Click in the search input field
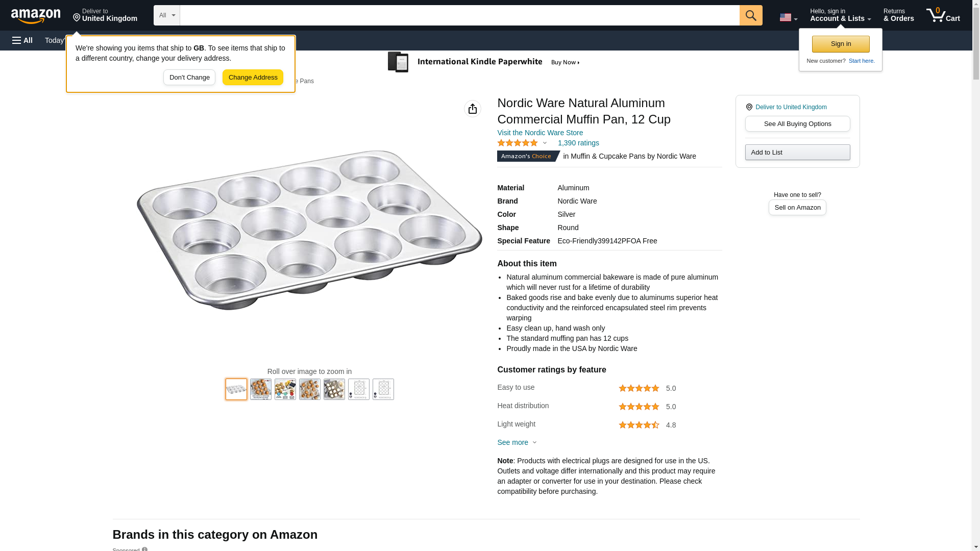This screenshot has width=980, height=551. (x=459, y=15)
